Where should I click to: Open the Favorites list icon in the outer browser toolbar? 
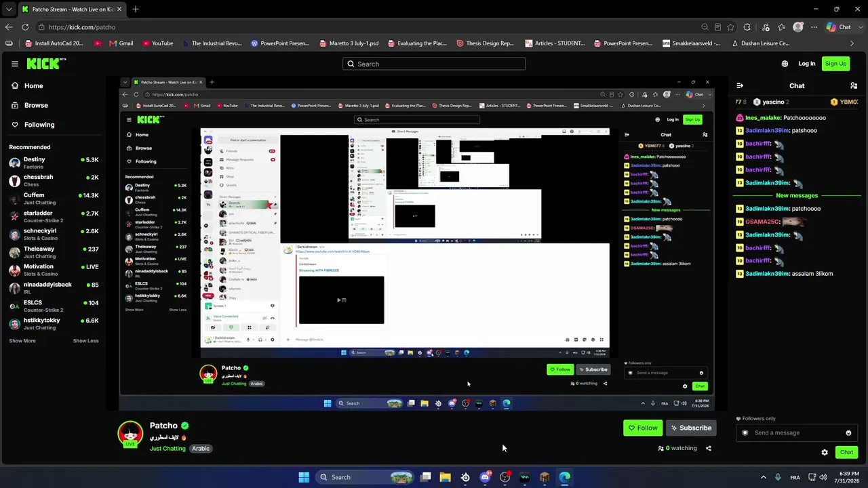point(782,27)
